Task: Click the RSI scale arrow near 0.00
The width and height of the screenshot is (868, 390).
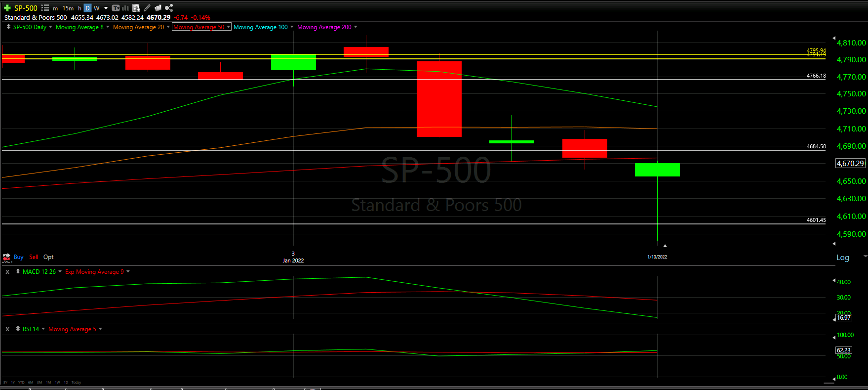Action: [x=834, y=379]
